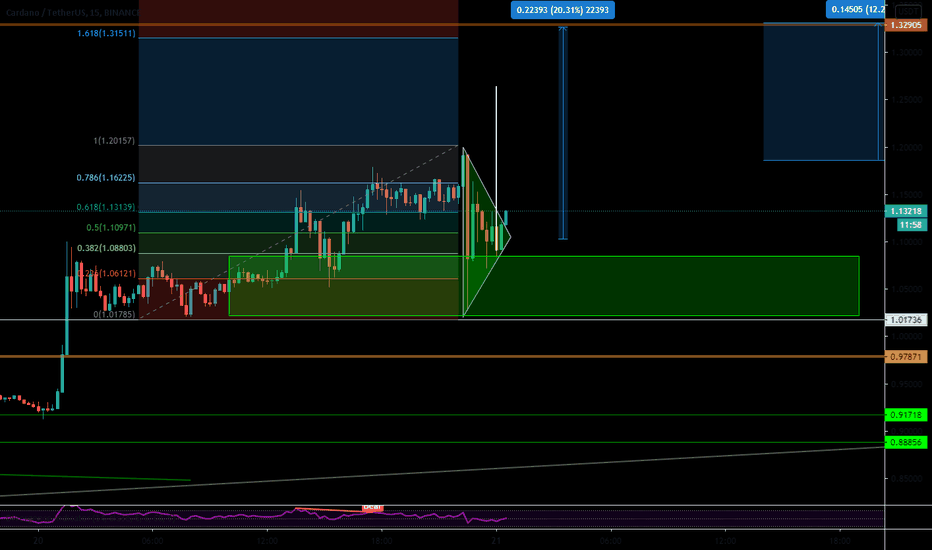Click the date 21 on time axis
The image size is (932, 550).
click(x=496, y=540)
